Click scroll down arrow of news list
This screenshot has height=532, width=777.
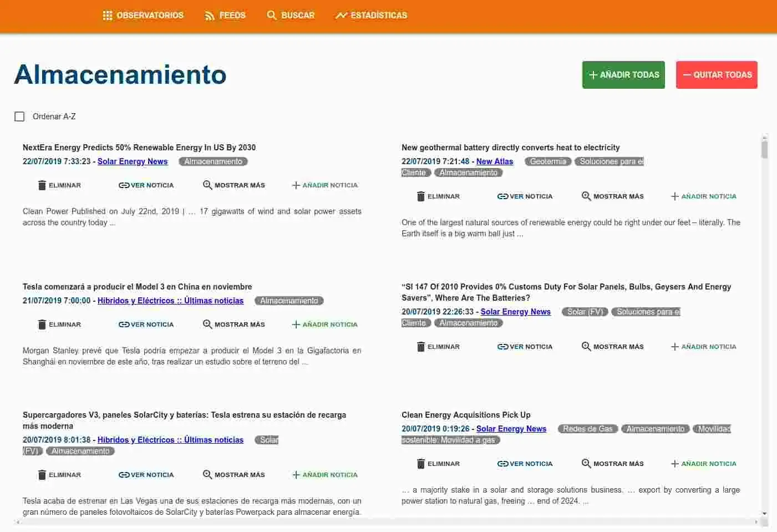pos(764,514)
